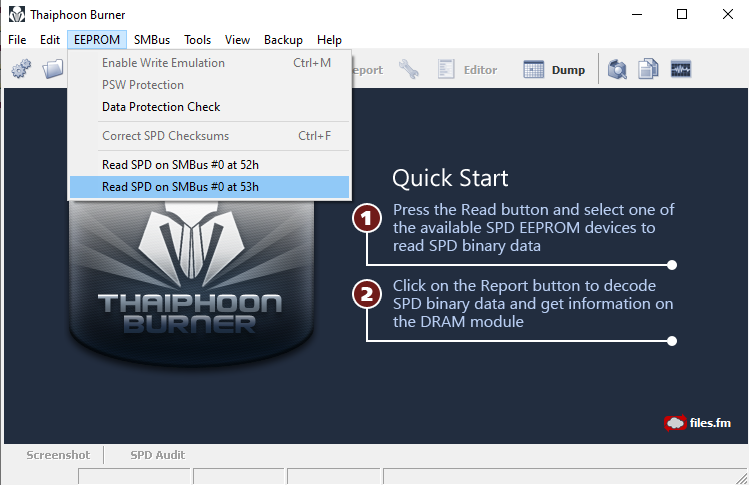
Task: Click the waveform monitor toolbar icon
Action: click(x=681, y=69)
